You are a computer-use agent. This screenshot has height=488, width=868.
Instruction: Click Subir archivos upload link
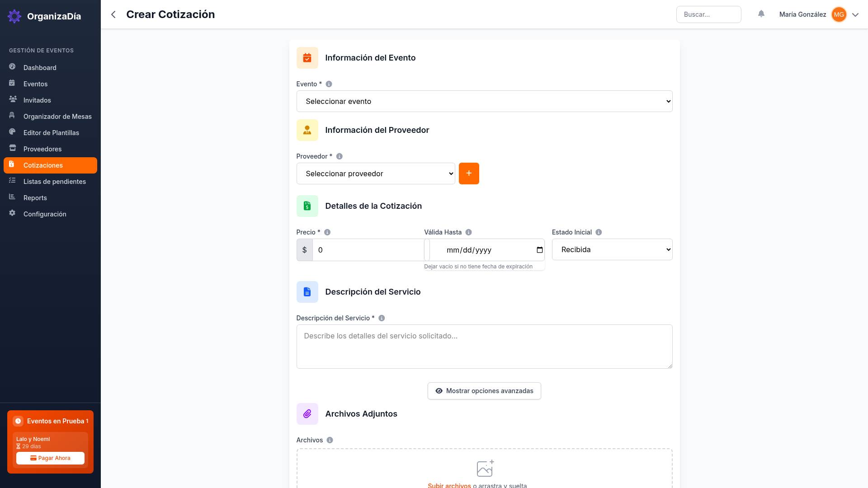click(449, 485)
